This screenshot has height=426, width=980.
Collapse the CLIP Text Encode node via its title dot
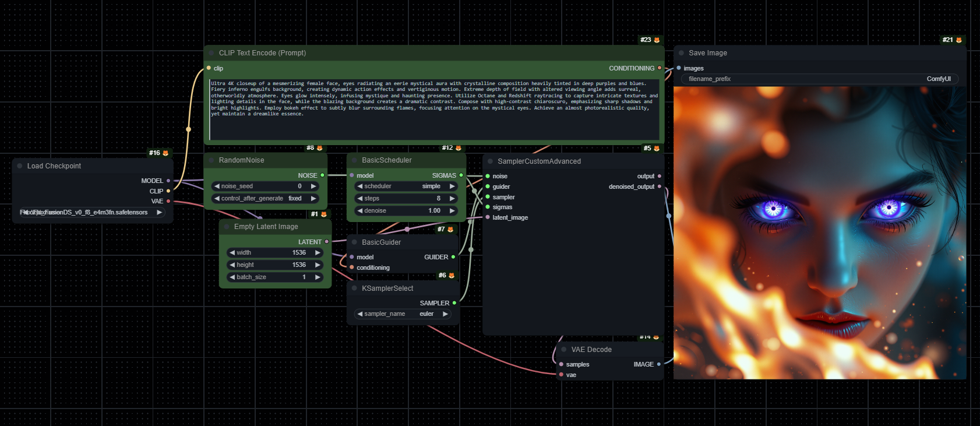[211, 53]
